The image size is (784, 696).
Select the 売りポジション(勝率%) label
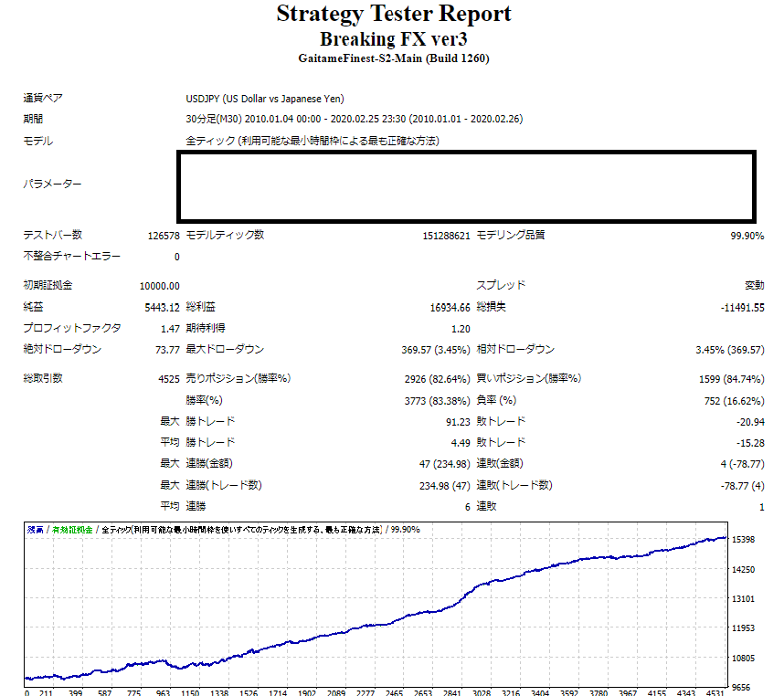click(238, 378)
